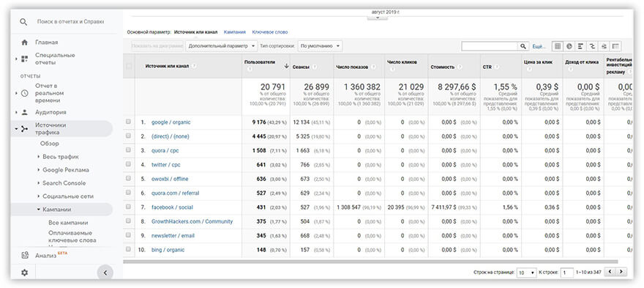
Task: Click help icon next to Число показов
Action: pos(372,67)
